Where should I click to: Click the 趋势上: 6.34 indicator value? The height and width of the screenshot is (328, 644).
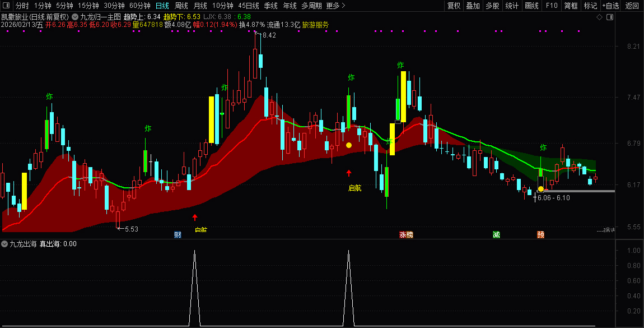[142, 17]
